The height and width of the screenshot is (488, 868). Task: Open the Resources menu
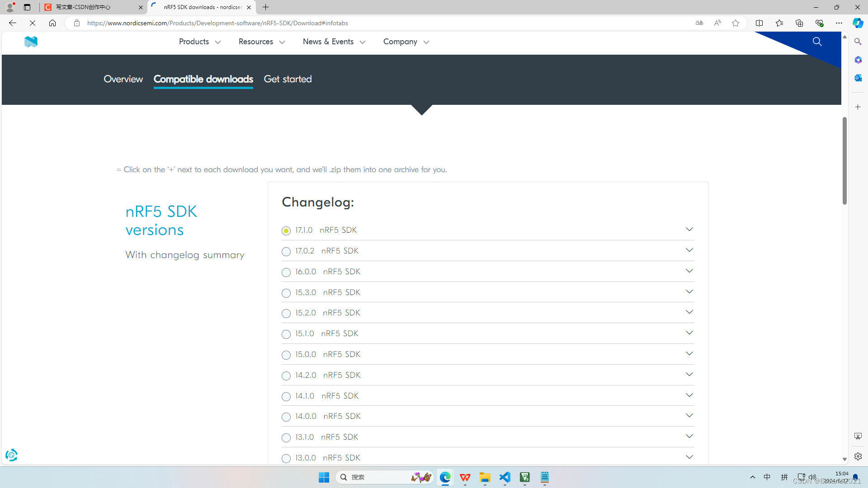tap(261, 42)
